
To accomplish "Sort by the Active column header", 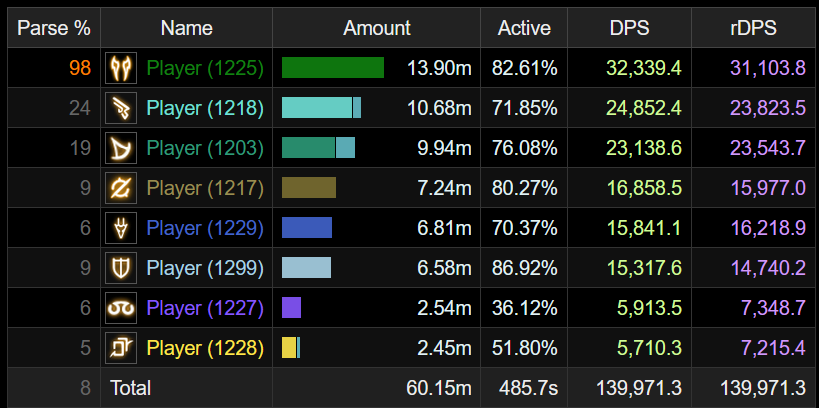I will point(524,28).
